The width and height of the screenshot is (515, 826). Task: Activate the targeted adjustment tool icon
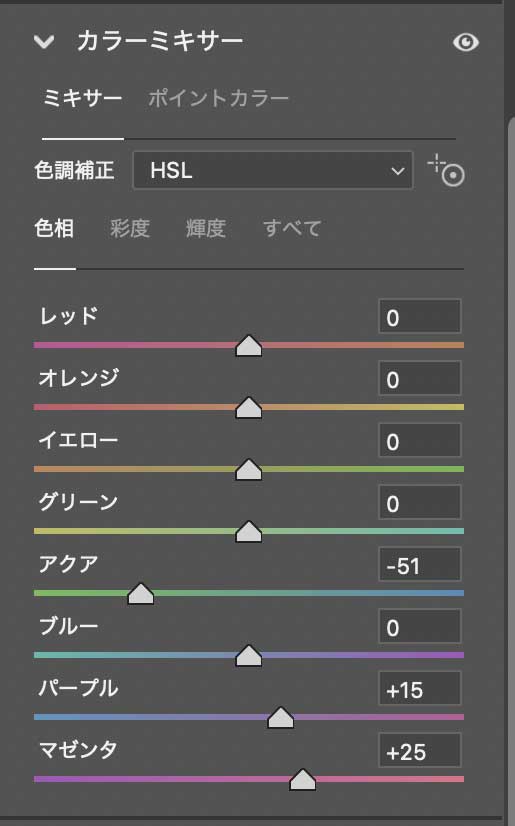[x=446, y=170]
